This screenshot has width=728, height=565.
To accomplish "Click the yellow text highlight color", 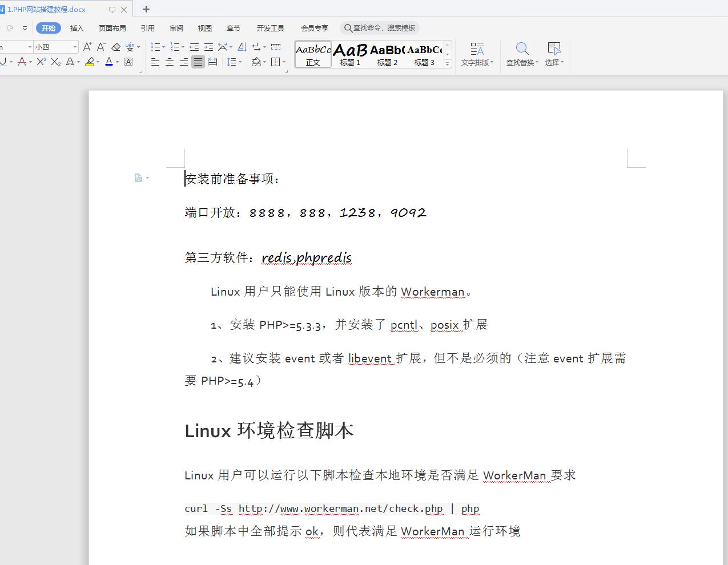I will click(90, 62).
